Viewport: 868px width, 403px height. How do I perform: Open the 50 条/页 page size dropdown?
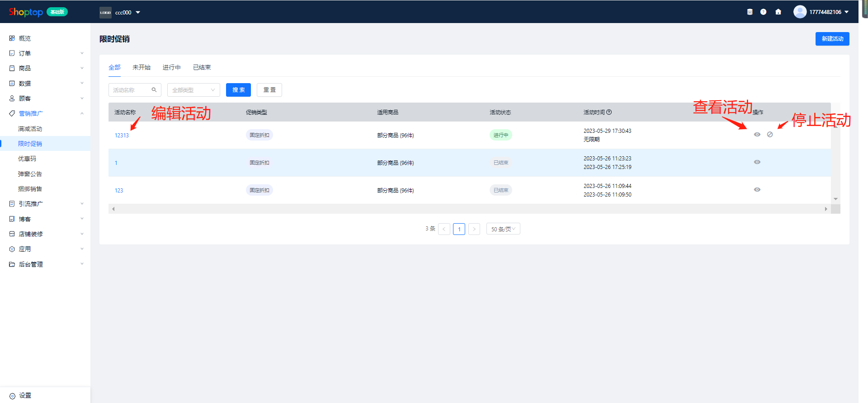[503, 229]
